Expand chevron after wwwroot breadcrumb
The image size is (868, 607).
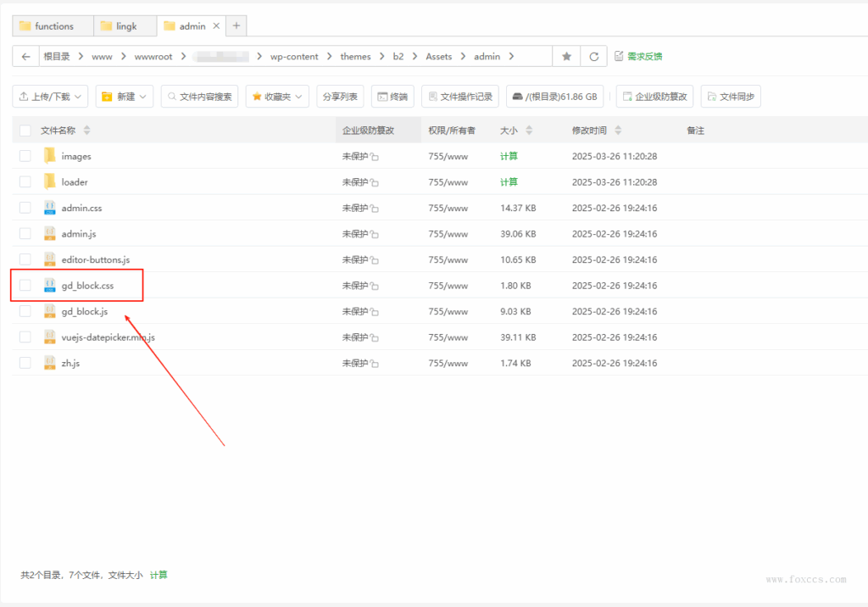(x=183, y=57)
